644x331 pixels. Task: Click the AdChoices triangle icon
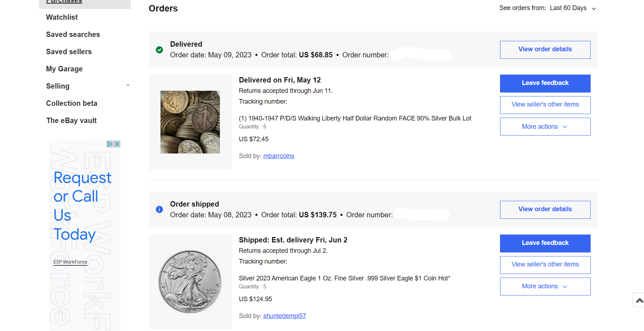pos(110,144)
